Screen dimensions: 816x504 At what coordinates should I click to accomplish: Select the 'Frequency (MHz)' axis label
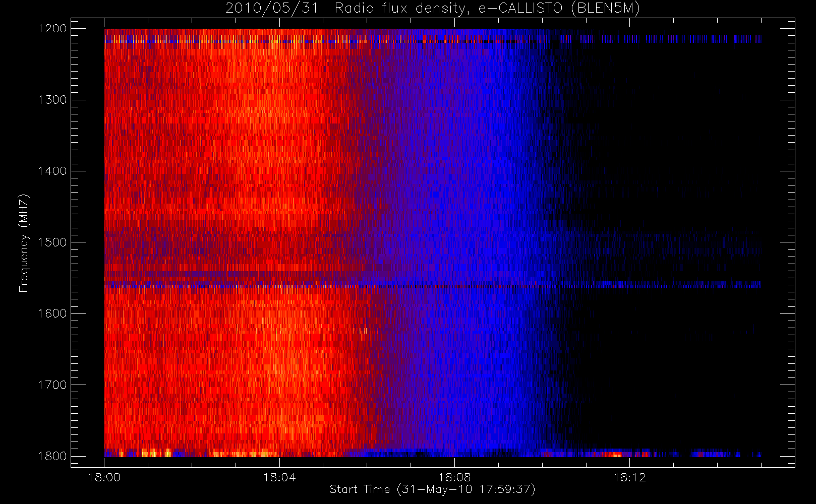click(24, 243)
